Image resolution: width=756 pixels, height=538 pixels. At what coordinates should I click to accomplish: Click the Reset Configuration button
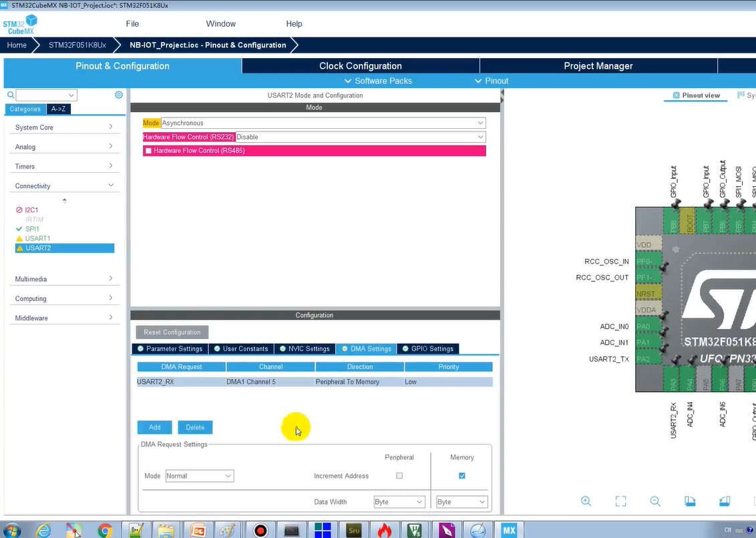(172, 332)
